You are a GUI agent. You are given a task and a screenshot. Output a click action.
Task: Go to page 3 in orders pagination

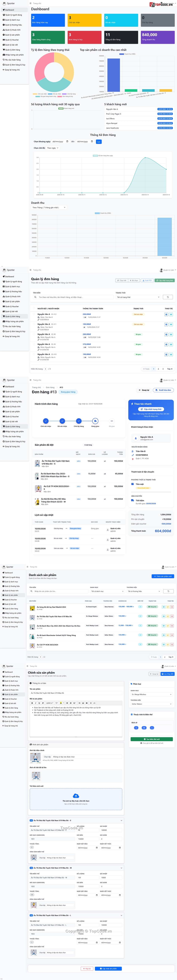point(163,369)
